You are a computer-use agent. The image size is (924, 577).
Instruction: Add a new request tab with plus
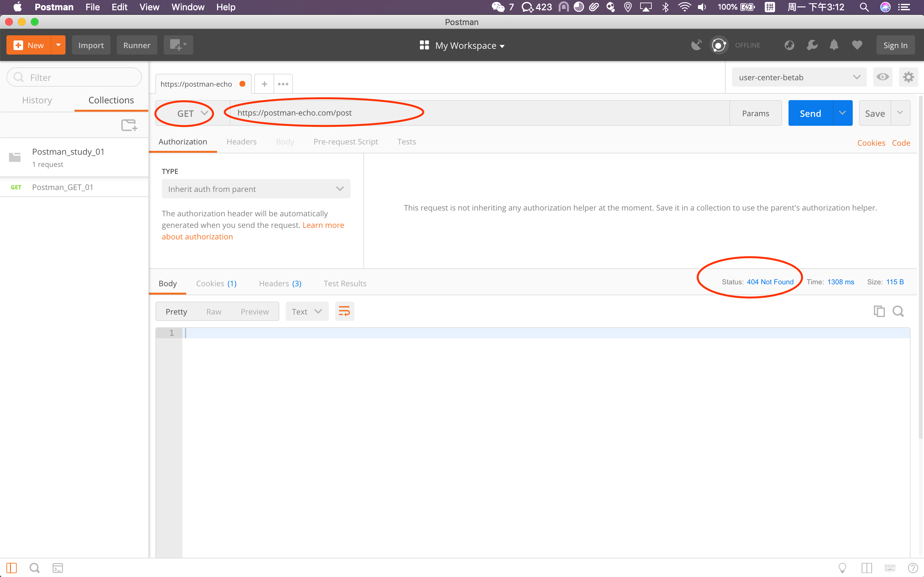[x=264, y=84]
